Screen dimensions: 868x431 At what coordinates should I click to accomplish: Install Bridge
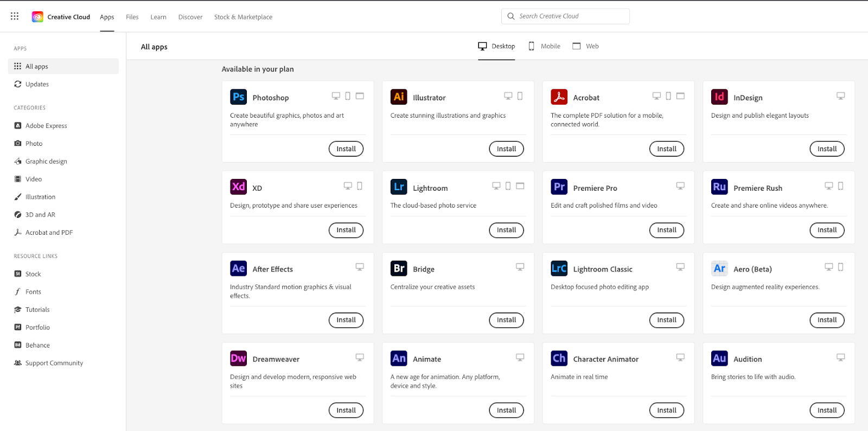coord(506,320)
